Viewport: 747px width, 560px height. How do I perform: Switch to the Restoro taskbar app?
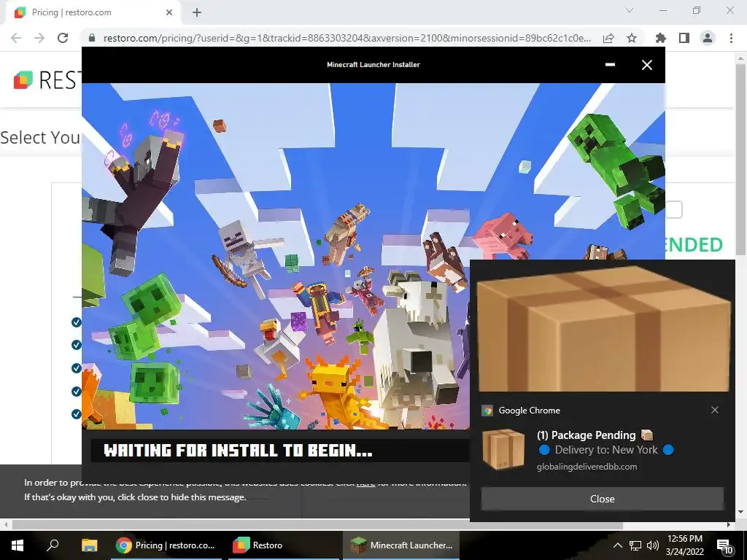tap(282, 545)
